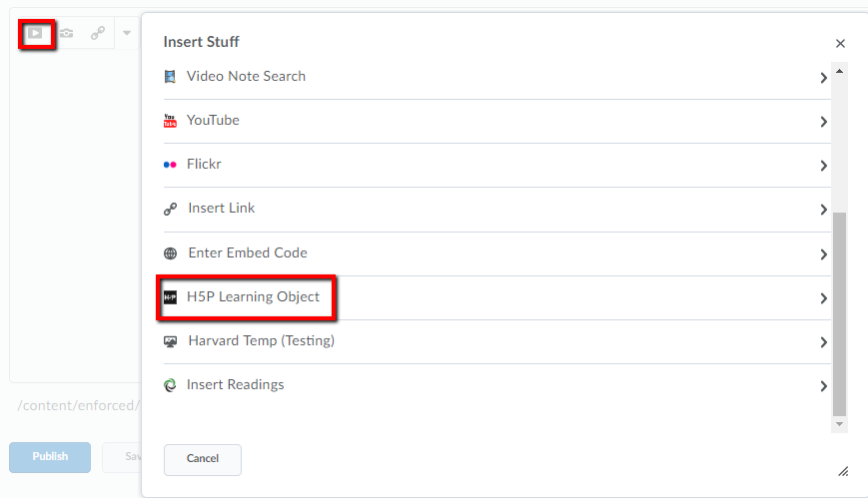Image resolution: width=868 pixels, height=498 pixels.
Task: Click the Flickr dots icon
Action: point(170,165)
